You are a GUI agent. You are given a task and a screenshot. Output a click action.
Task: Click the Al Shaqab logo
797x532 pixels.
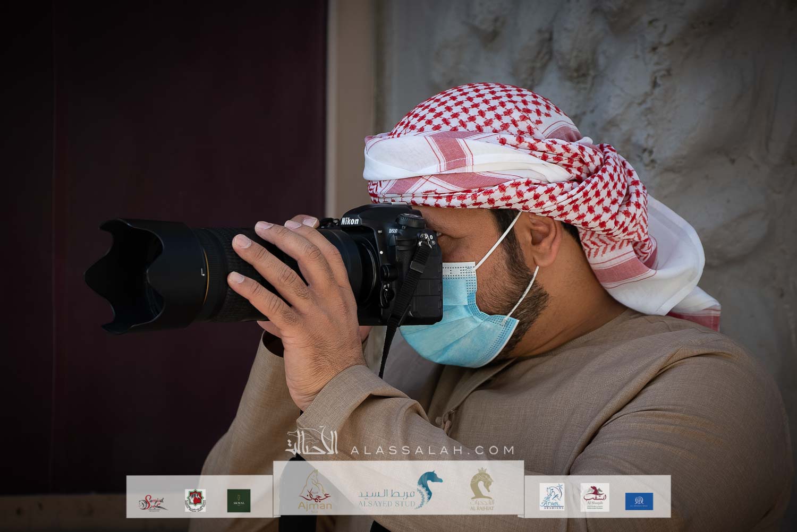pos(595,497)
